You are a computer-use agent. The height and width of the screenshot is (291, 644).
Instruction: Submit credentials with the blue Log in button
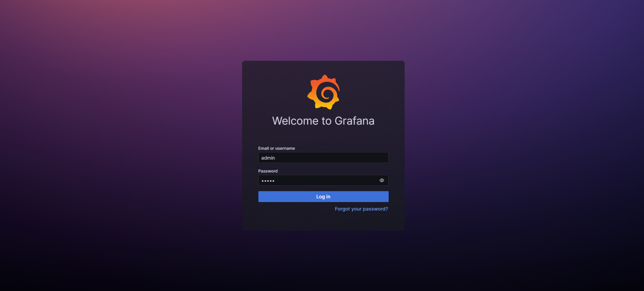coord(323,197)
